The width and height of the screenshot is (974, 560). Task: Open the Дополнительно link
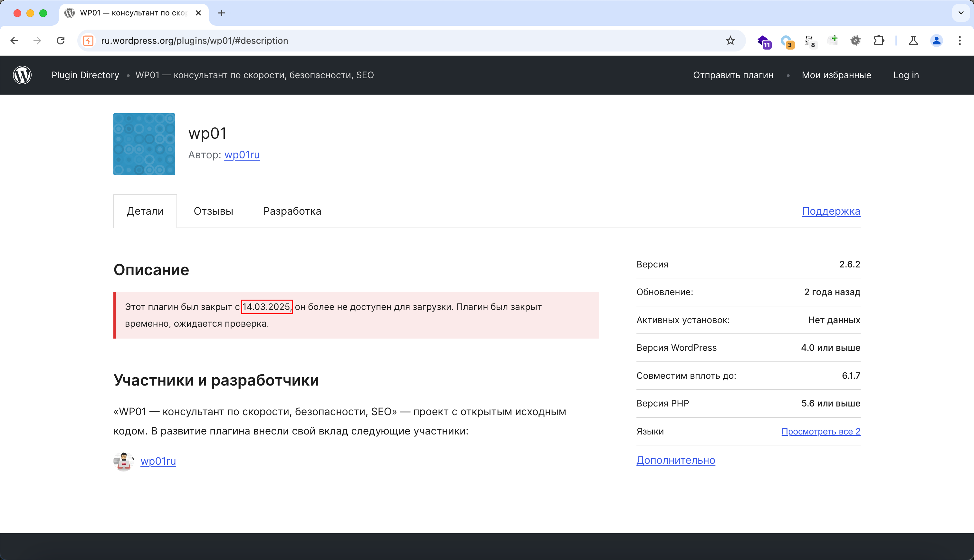point(676,460)
